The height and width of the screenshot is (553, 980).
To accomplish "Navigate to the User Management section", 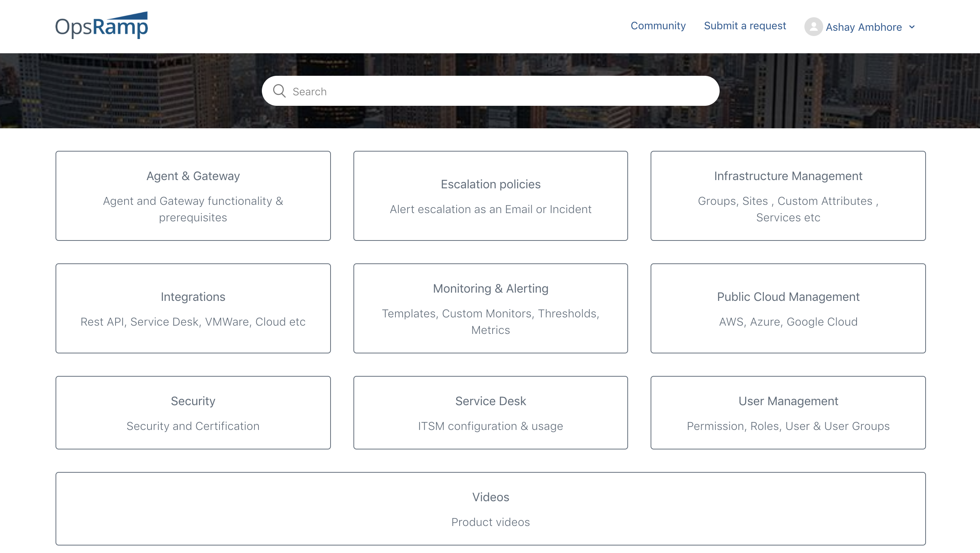I will coord(788,412).
